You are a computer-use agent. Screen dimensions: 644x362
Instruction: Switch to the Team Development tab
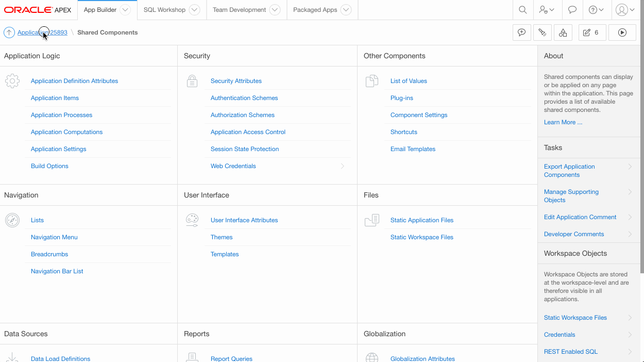239,10
